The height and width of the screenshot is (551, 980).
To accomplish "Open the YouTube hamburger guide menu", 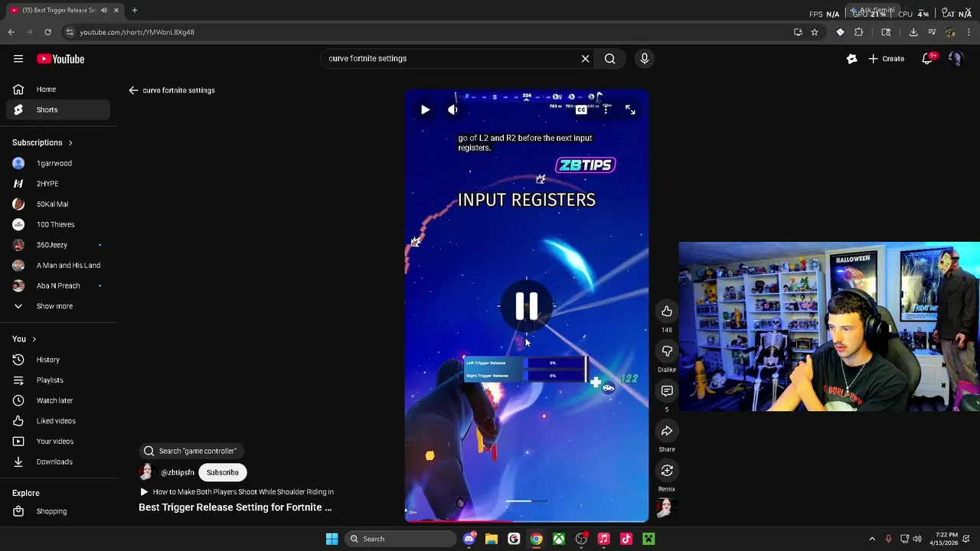I will 18,59.
